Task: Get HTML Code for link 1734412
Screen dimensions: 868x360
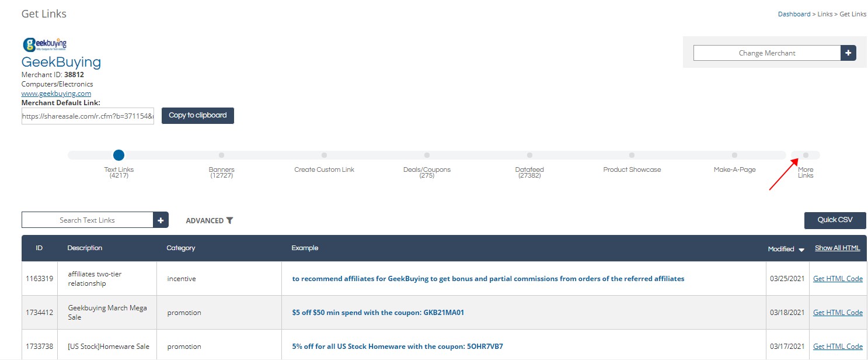Action: (x=838, y=313)
